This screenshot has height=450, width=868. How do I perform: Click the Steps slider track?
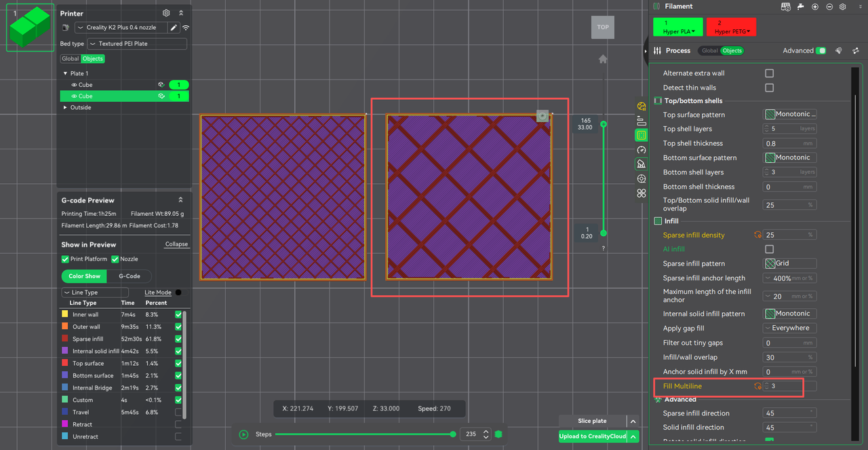click(363, 434)
